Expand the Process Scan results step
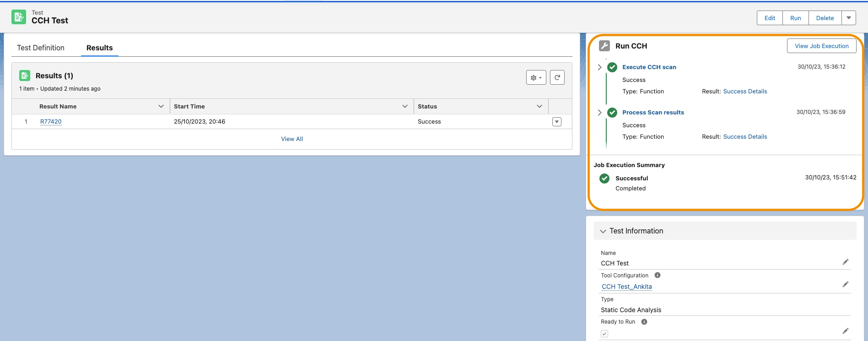 click(x=599, y=113)
